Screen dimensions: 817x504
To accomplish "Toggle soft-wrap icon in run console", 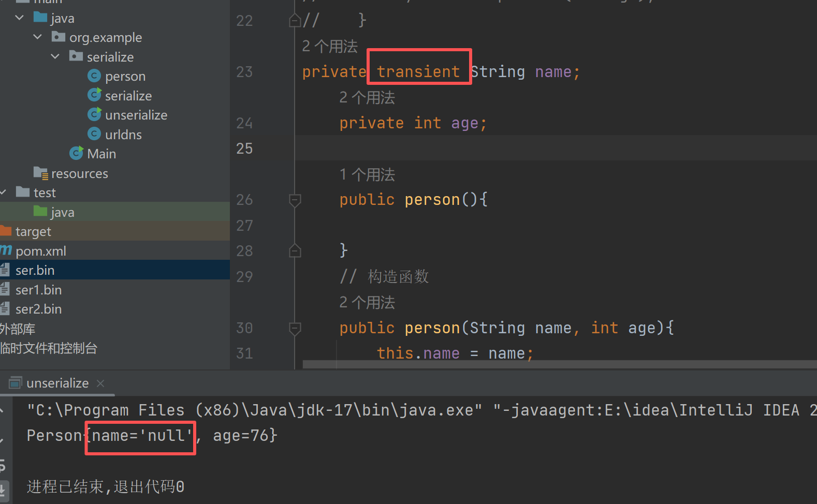I will tap(3, 465).
